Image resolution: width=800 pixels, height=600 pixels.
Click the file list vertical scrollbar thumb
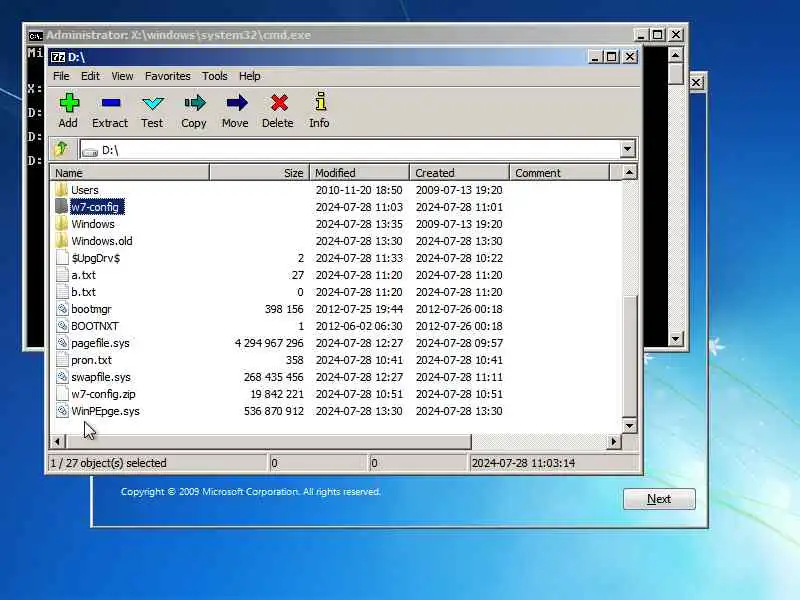tap(630, 356)
